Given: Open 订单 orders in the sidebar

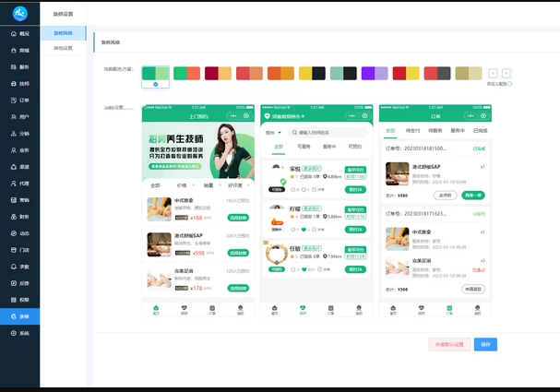Looking at the screenshot, I should 20,101.
